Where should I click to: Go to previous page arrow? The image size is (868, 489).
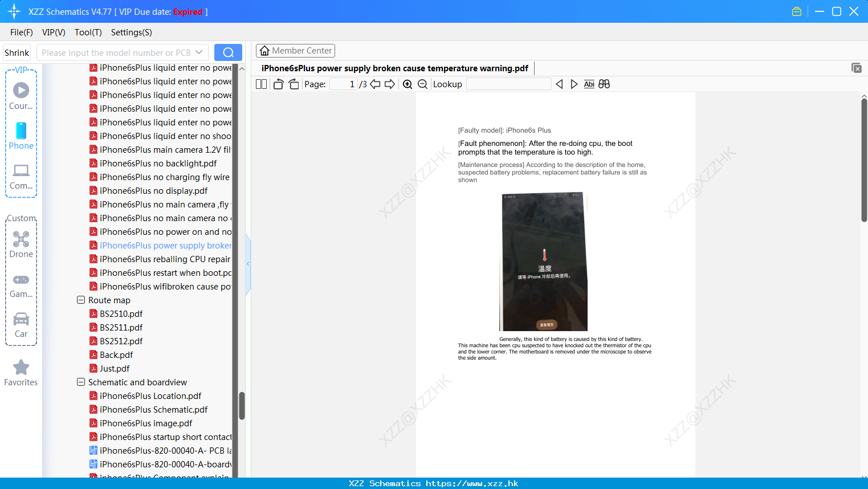click(x=375, y=84)
